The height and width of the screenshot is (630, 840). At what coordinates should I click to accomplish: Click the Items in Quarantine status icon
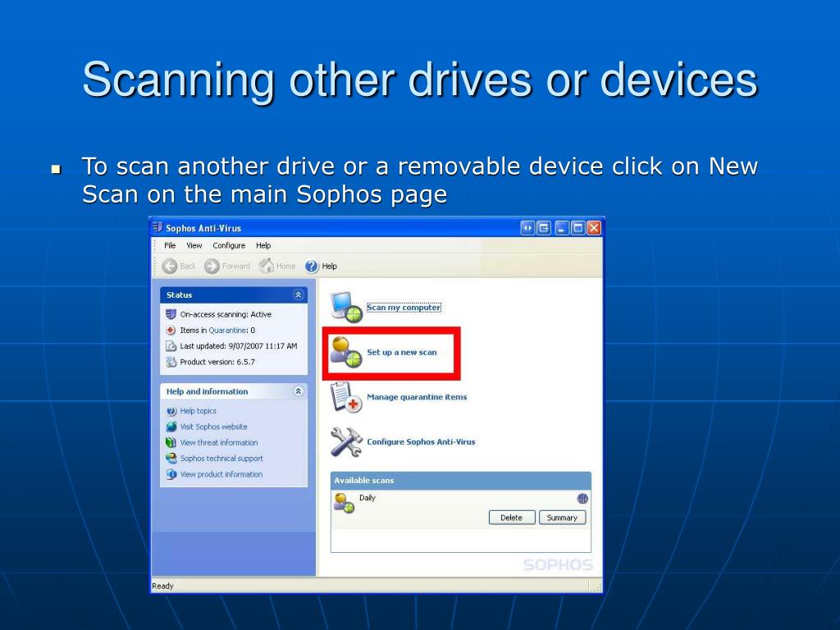pos(171,331)
